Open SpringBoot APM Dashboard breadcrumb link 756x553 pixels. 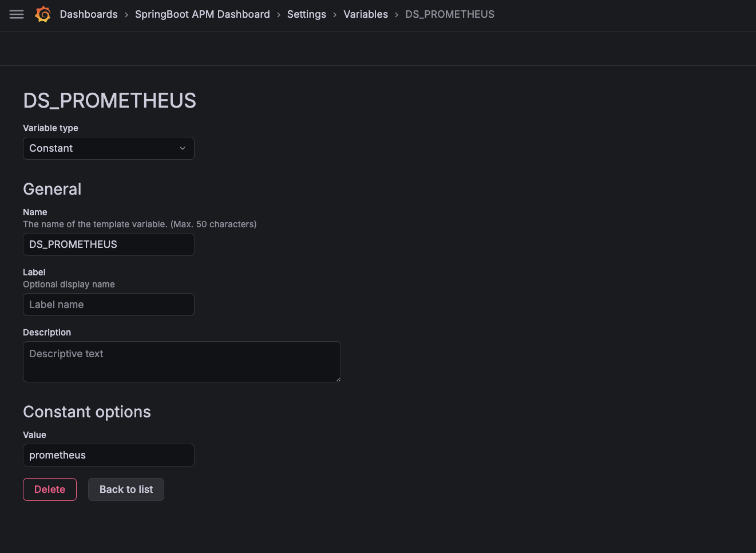click(x=202, y=14)
